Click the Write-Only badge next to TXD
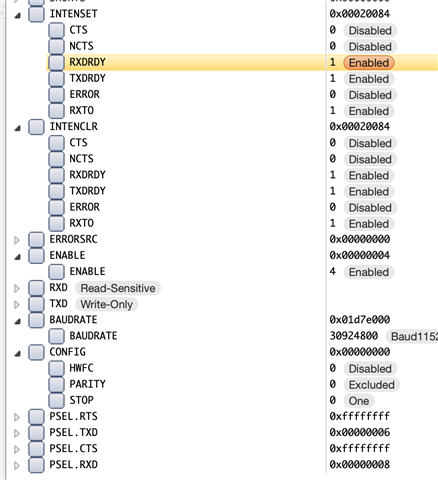 tap(107, 304)
